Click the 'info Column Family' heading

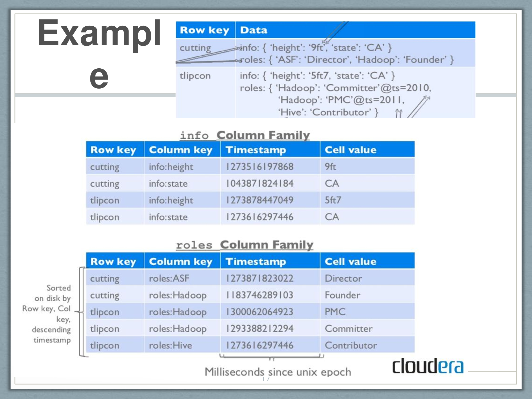pyautogui.click(x=245, y=135)
